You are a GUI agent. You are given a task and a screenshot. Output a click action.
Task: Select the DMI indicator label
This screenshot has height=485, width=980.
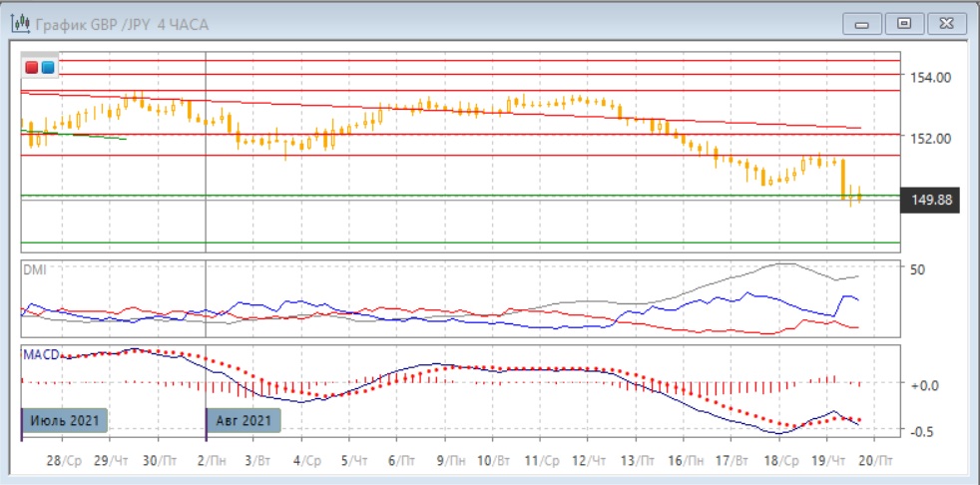coord(34,269)
